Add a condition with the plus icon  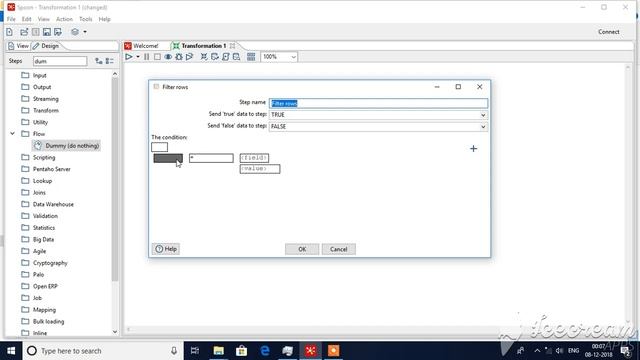[x=473, y=149]
